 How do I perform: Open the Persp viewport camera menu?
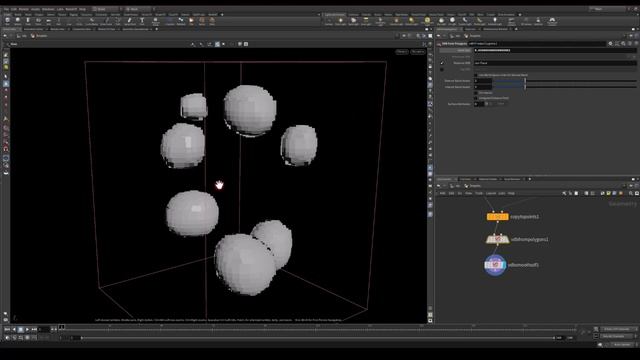[402, 52]
